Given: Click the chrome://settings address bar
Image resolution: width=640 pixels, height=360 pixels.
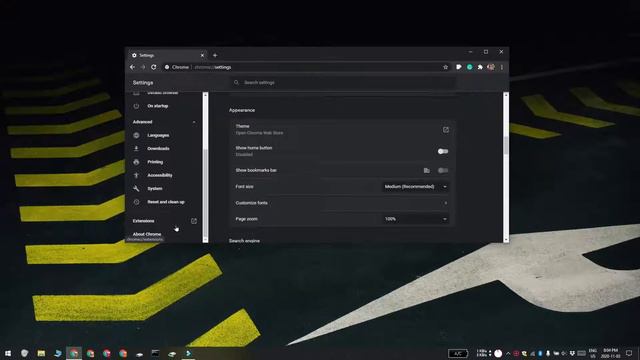Looking at the screenshot, I should 304,67.
